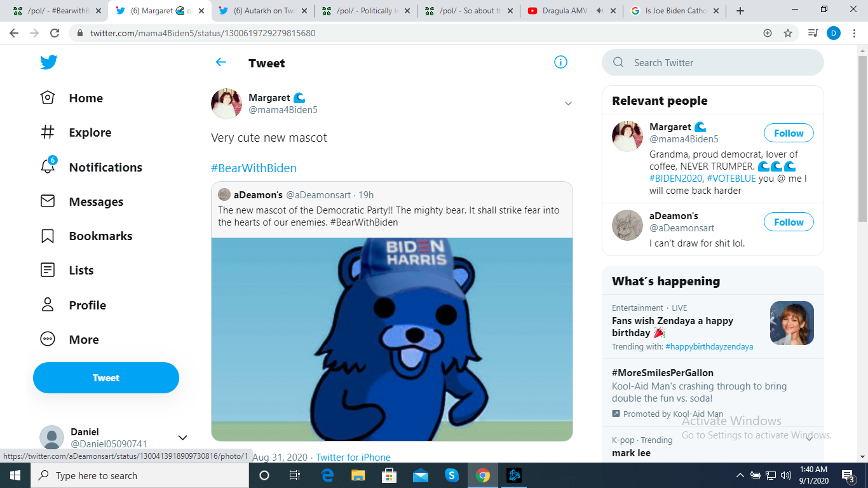View the blue bear mascot image

(392, 339)
